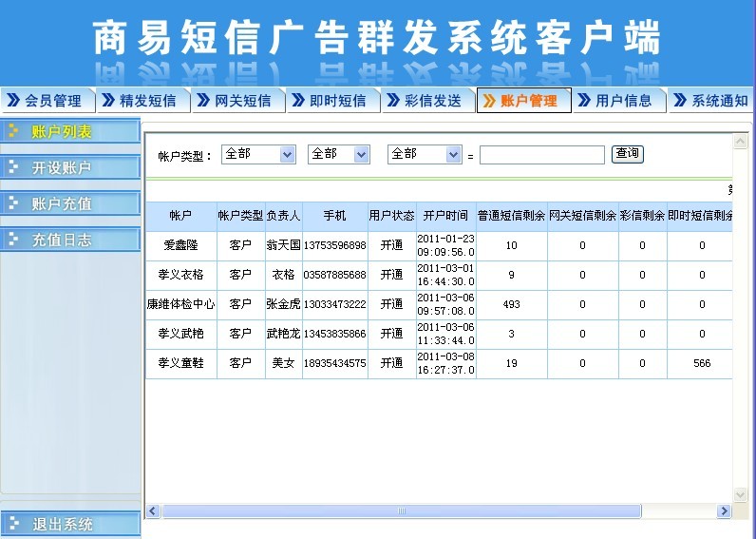The image size is (756, 539).
Task: Click phone number 18935434575
Action: tap(334, 363)
